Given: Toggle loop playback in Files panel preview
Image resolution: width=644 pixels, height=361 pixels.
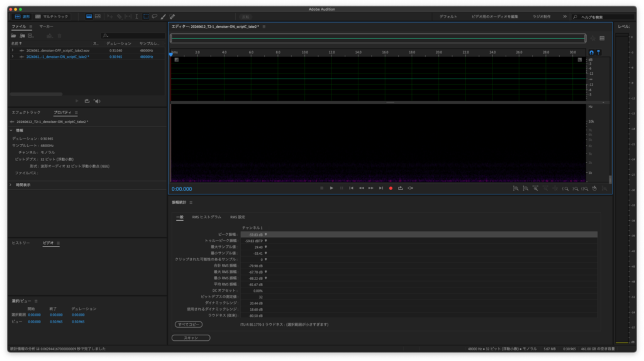Looking at the screenshot, I should coord(87,101).
